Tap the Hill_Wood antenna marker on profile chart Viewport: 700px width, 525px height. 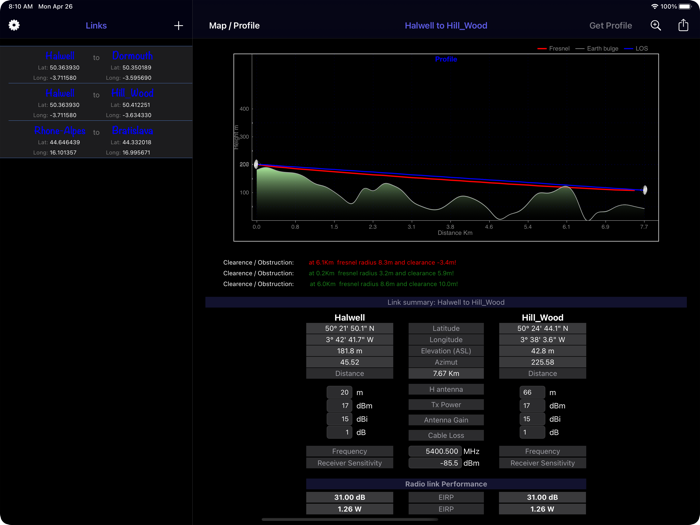coord(645,190)
